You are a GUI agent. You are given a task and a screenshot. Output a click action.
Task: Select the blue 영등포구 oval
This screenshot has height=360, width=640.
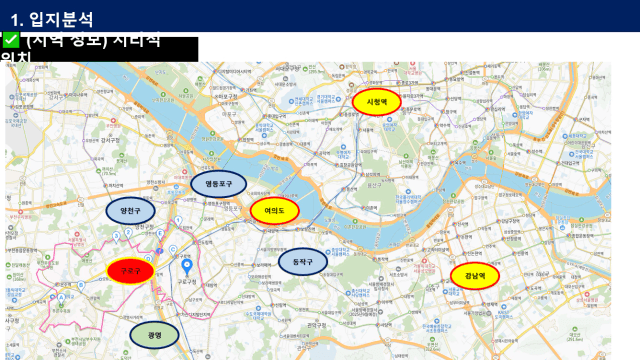pos(218,184)
